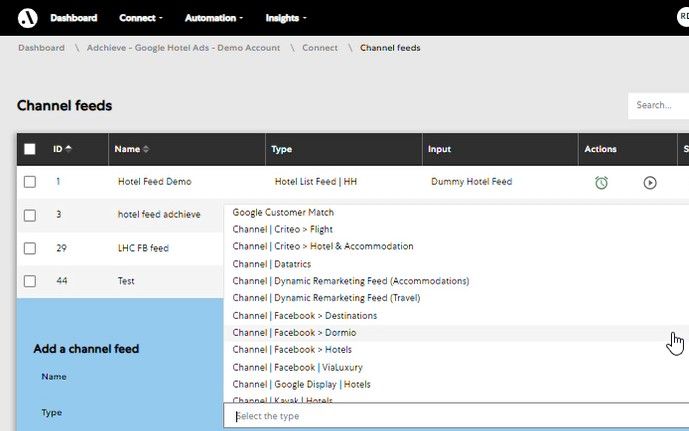Click Channel feeds breadcrumb

(390, 48)
